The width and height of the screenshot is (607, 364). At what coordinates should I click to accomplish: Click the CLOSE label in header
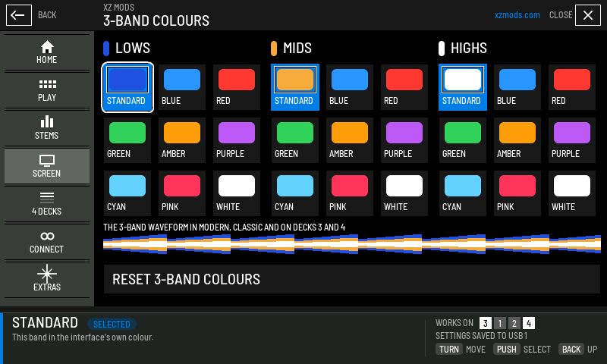[x=561, y=15]
